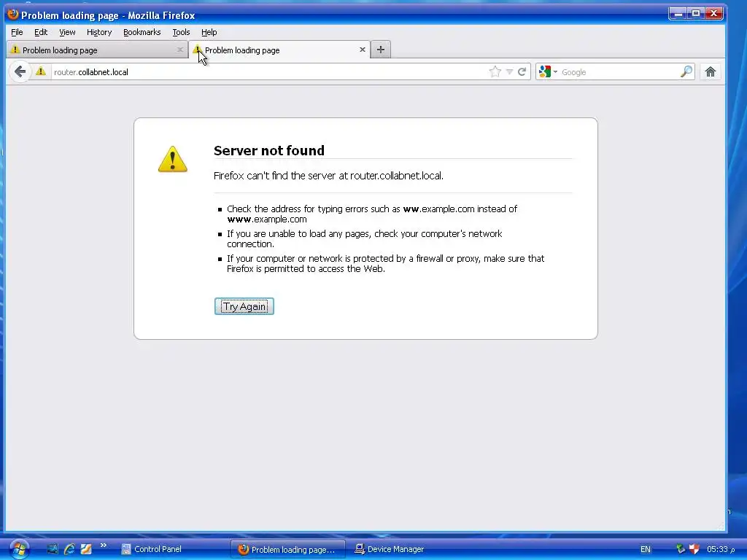Open the Bookmarks menu
The height and width of the screenshot is (560, 747).
click(x=142, y=32)
